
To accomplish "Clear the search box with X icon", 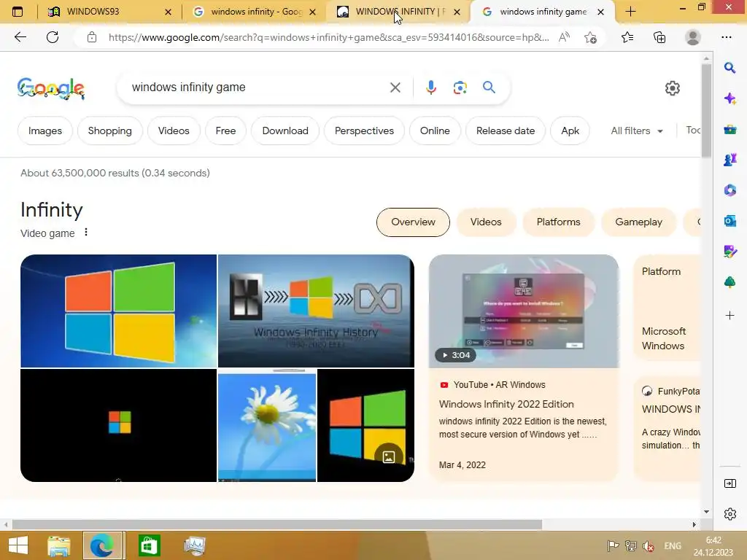I will 395,87.
